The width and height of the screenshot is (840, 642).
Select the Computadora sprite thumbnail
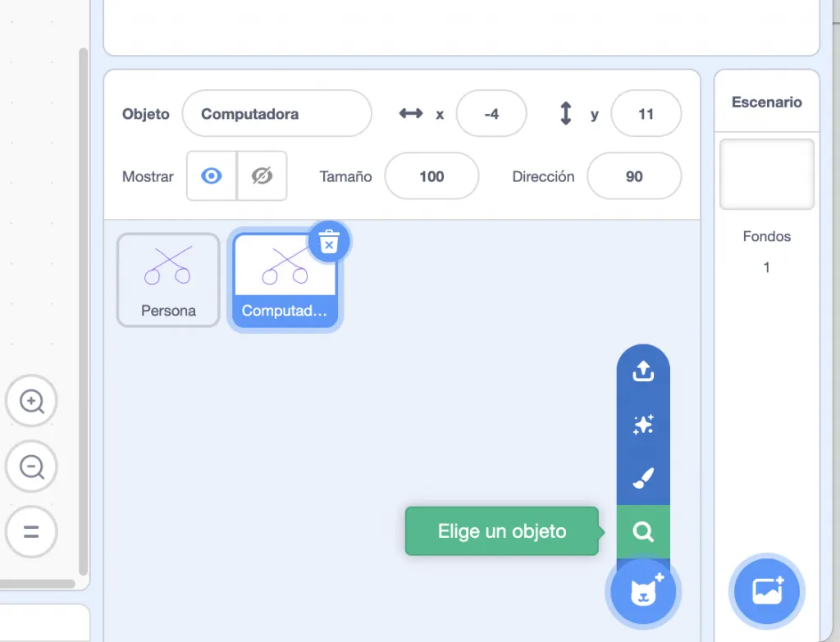point(285,280)
